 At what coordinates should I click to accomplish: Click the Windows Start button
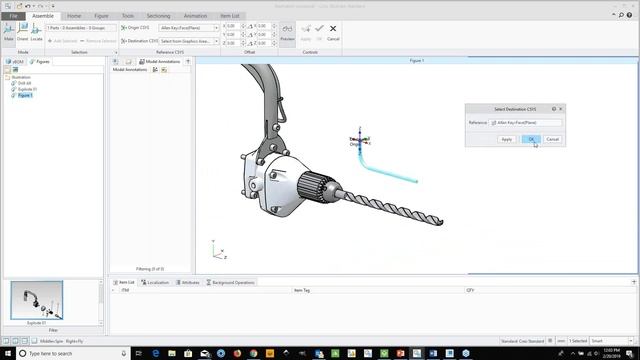coord(8,353)
